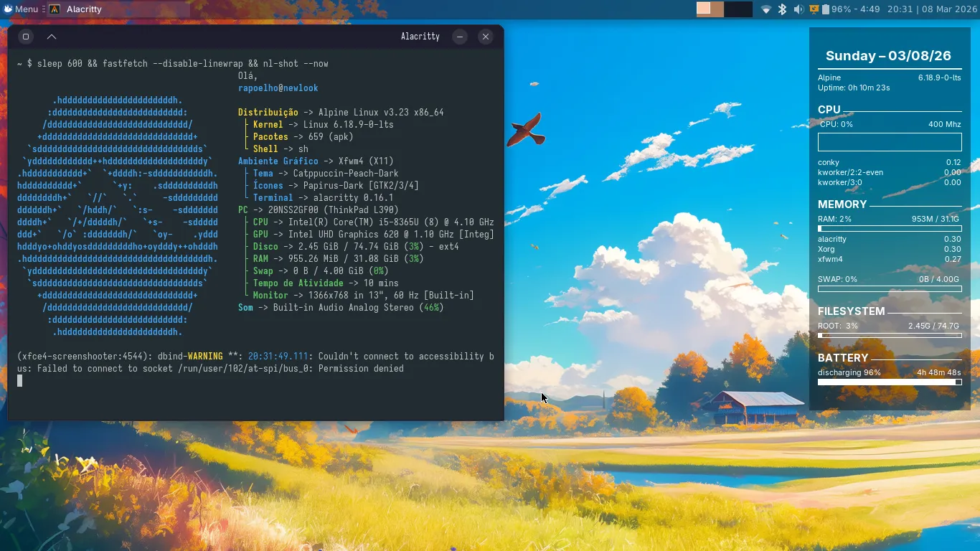Switch to the second workspace in the pager
980x551 pixels.
click(717, 9)
